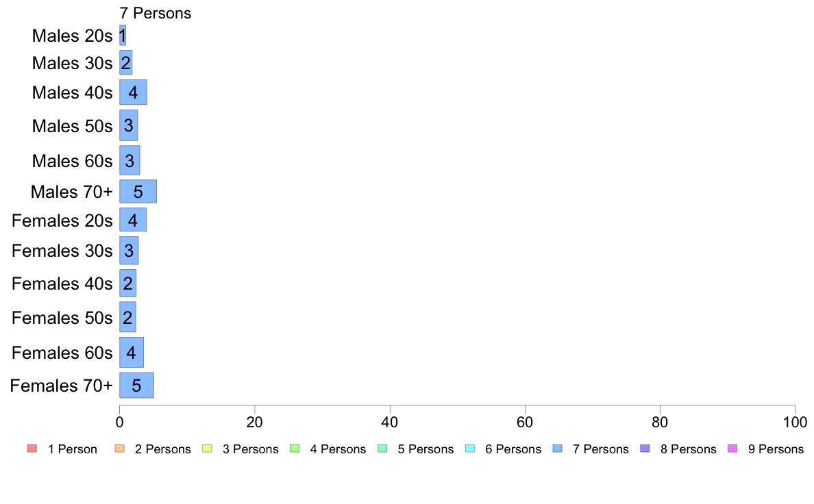
Task: Toggle the 4 Persons legend swatch
Action: (x=295, y=449)
